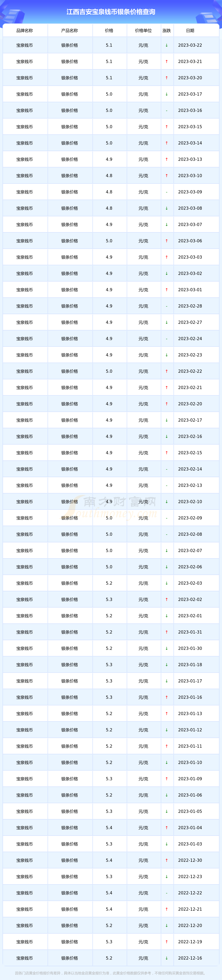The width and height of the screenshot is (222, 980).
Task: Select the date cell 2023-01-17
Action: [x=190, y=681]
